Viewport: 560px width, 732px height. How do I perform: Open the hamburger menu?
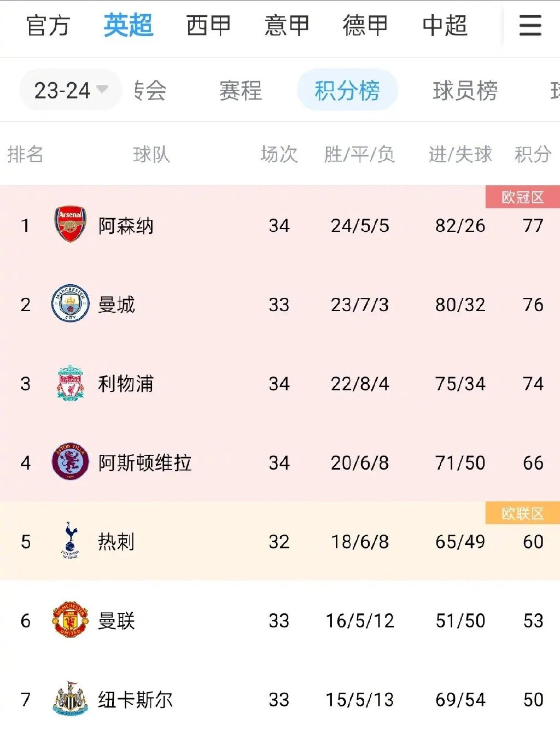(529, 26)
